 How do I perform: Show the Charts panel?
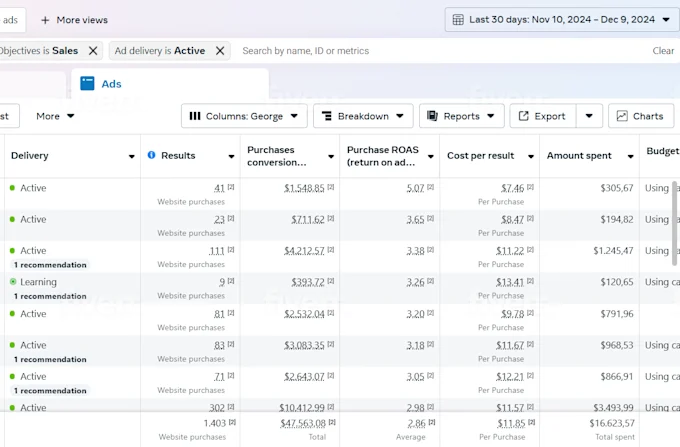tap(641, 116)
